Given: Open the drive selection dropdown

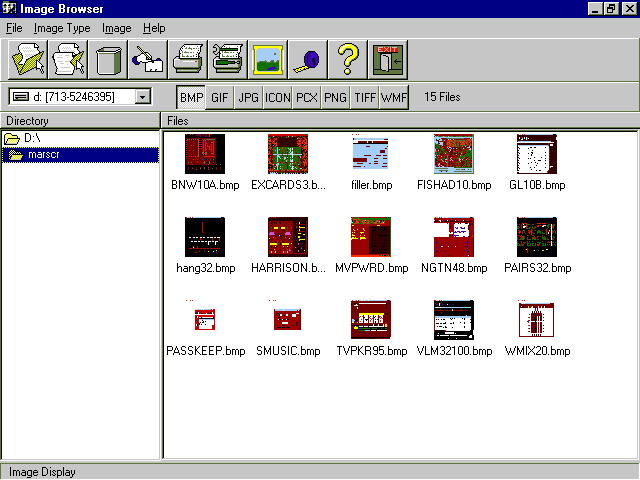Looking at the screenshot, I should tap(142, 97).
